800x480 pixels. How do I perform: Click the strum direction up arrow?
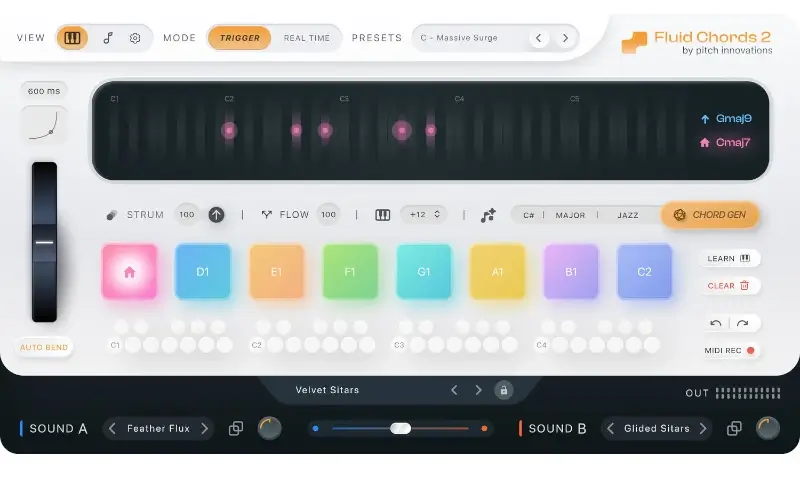click(x=216, y=214)
